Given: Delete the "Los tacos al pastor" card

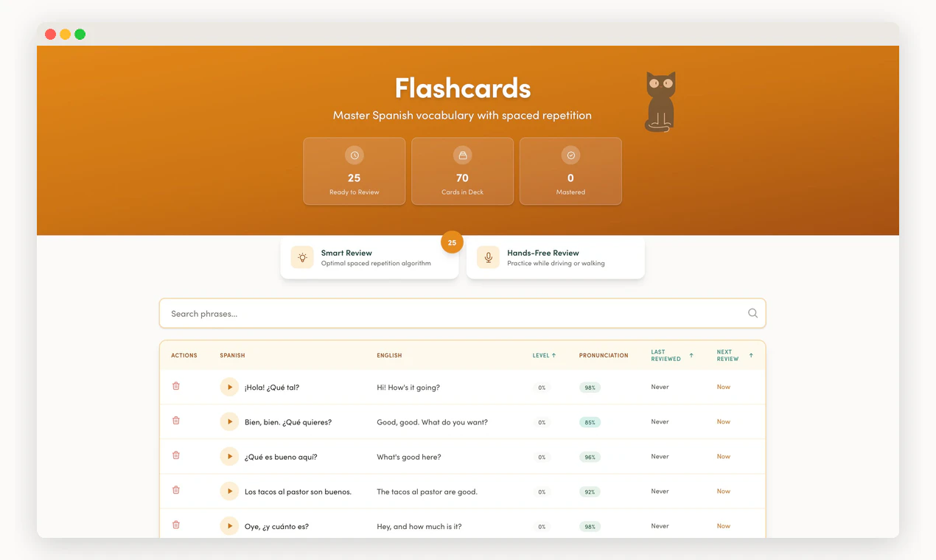Looking at the screenshot, I should 176,490.
